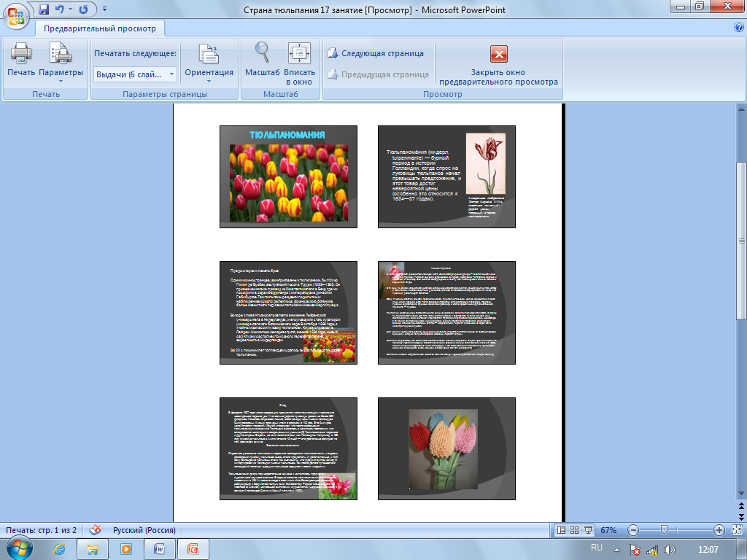Click the 67% zoom level
747x560 pixels.
point(608,530)
